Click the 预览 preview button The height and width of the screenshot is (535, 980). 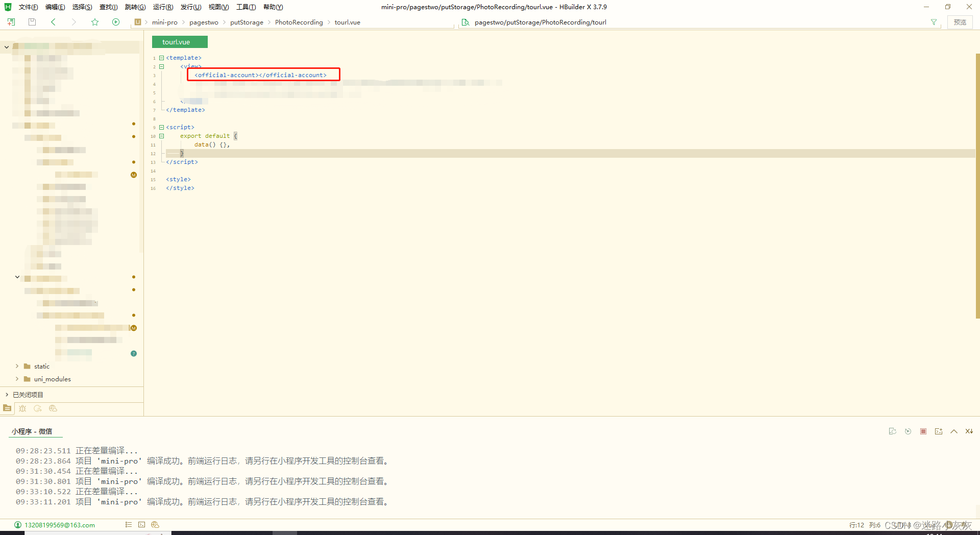tap(960, 22)
